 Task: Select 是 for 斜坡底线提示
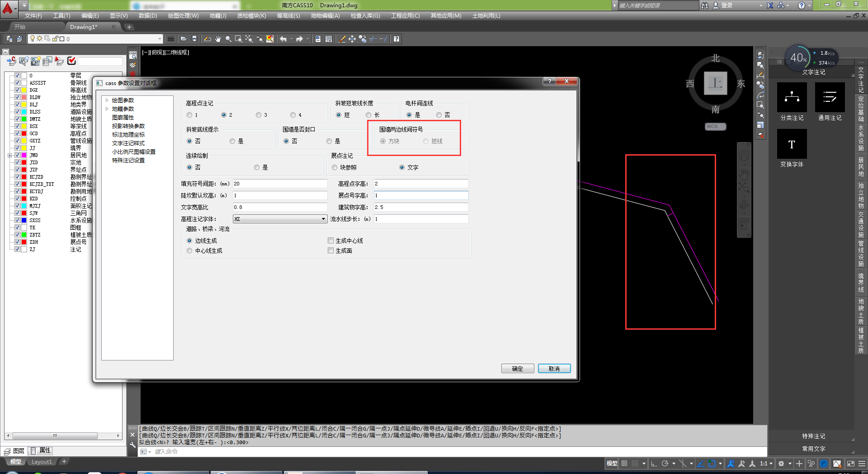point(232,141)
